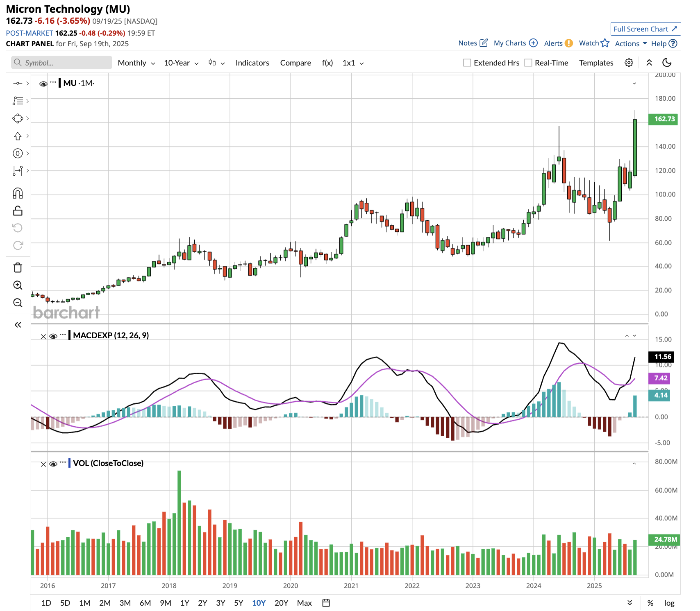700x611 pixels.
Task: Toggle log scale mode
Action: [669, 603]
